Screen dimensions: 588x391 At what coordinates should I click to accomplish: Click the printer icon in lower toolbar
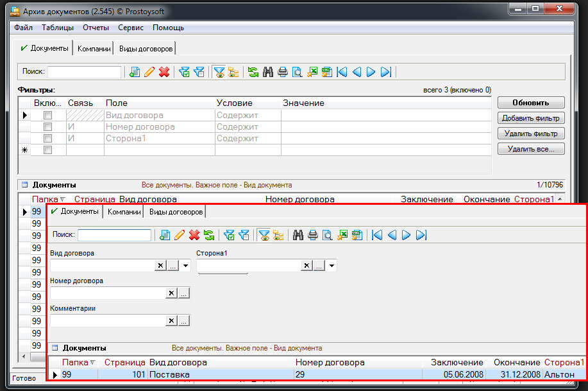[x=313, y=235]
